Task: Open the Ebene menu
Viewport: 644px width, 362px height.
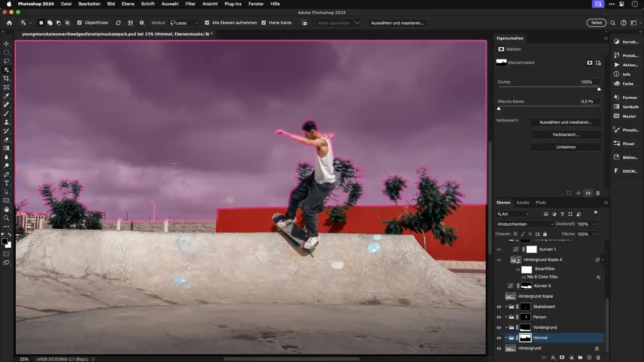Action: (x=128, y=4)
